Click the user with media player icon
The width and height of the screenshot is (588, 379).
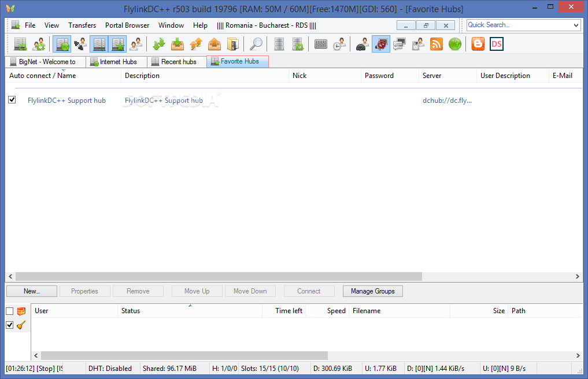coord(418,44)
